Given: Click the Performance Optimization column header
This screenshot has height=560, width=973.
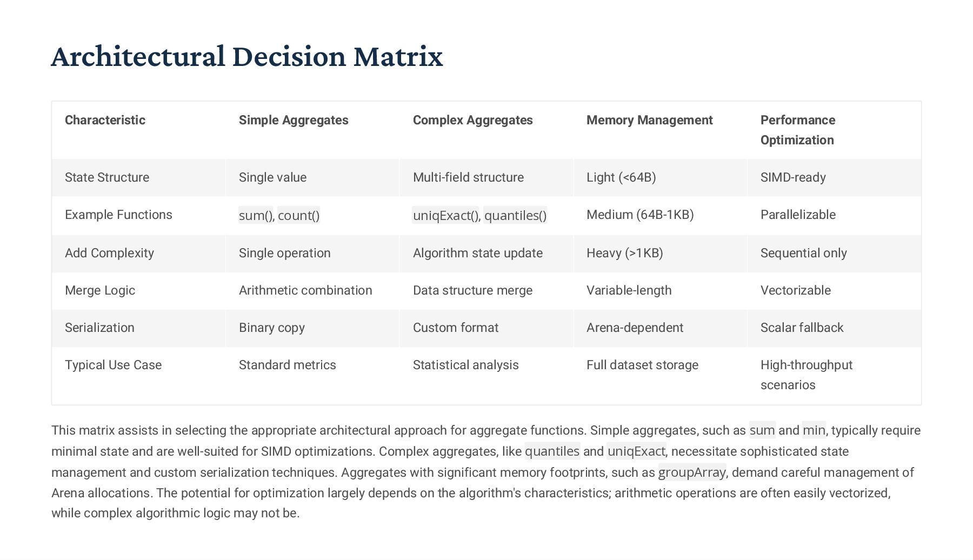Looking at the screenshot, I should 798,130.
